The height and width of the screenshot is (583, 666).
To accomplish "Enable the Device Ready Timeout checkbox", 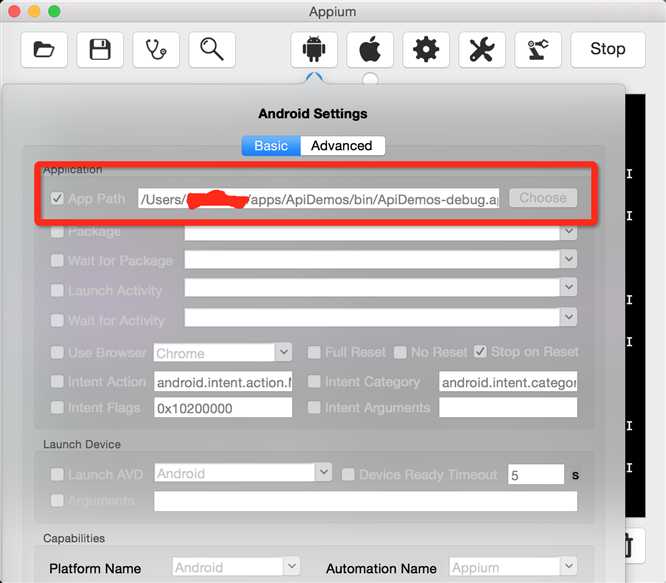I will 348,474.
